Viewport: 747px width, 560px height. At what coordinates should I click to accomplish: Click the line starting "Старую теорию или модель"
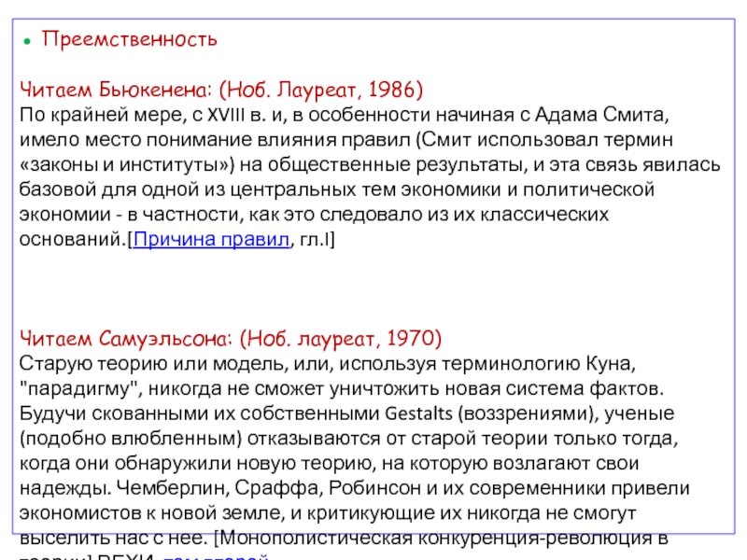328,364
